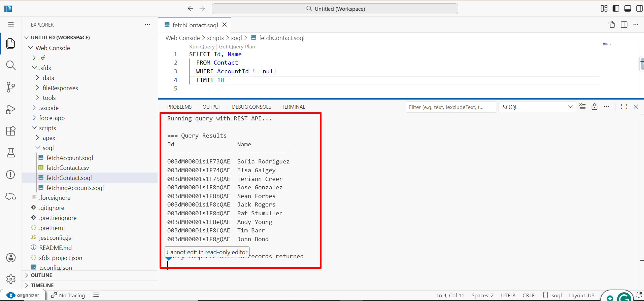
Task: Open Run and Debug view icon
Action: pyautogui.click(x=11, y=109)
